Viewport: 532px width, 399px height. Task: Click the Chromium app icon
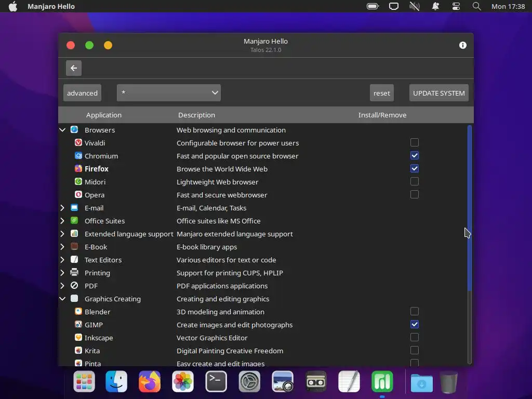click(78, 155)
